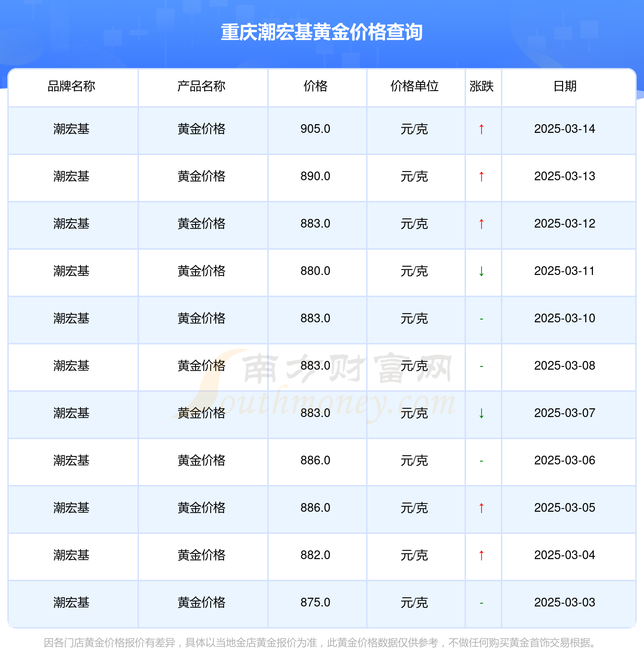Click 黄金价格 in the 2025-03-06 row
The image size is (644, 669).
(201, 460)
